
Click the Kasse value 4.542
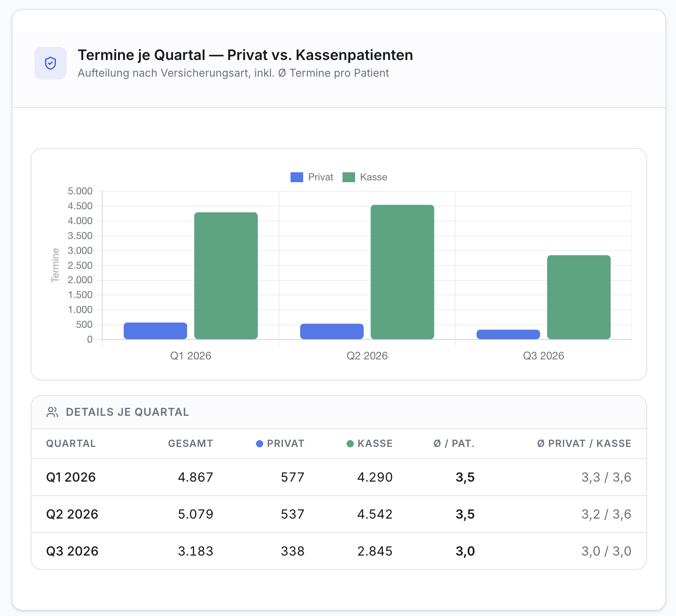point(375,514)
